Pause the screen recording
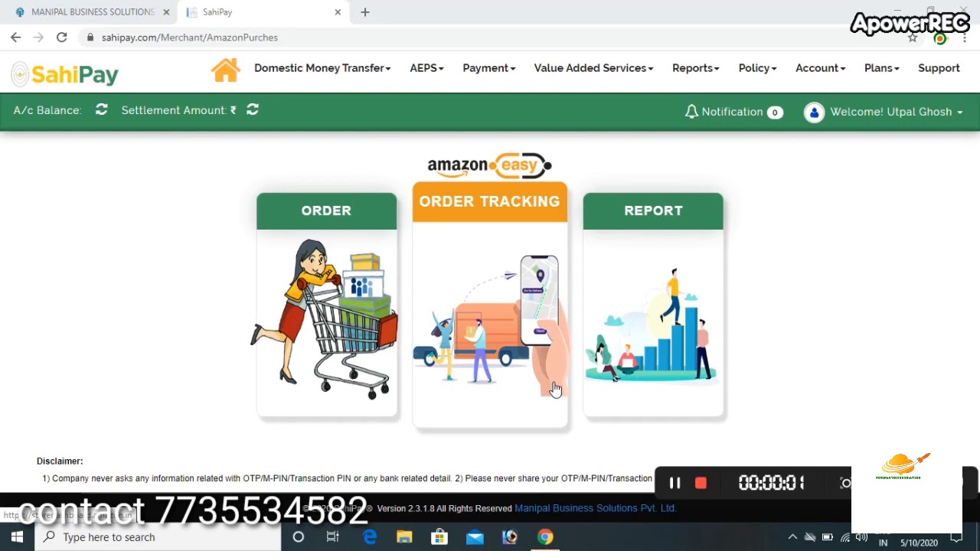This screenshot has height=551, width=980. (x=675, y=483)
